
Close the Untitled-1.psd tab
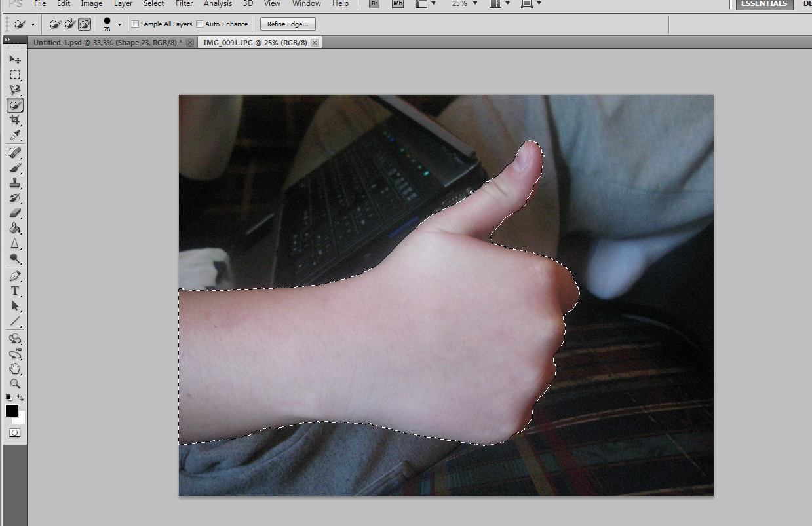coord(190,43)
